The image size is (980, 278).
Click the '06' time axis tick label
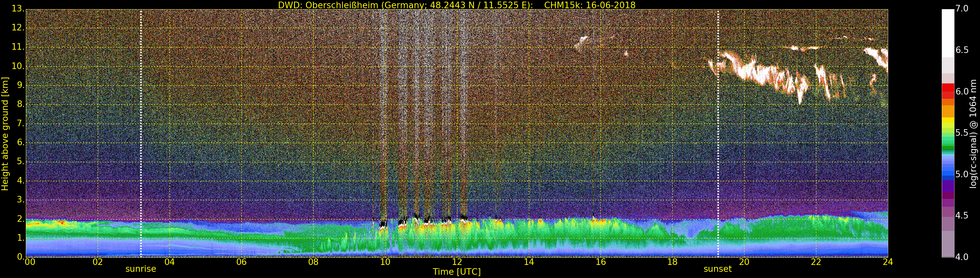pos(241,262)
